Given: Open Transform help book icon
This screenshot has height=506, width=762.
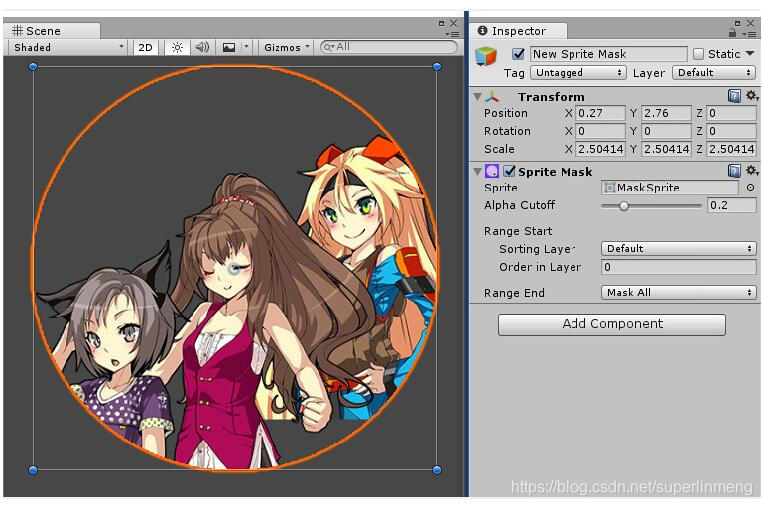Looking at the screenshot, I should [x=734, y=96].
